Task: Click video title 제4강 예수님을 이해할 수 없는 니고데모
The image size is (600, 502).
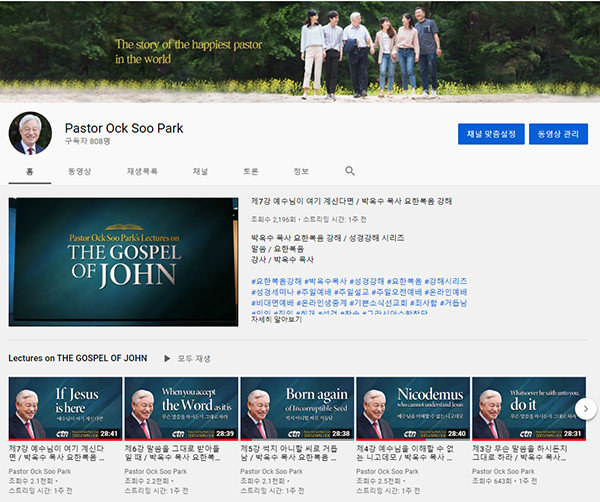Action: pyautogui.click(x=405, y=453)
